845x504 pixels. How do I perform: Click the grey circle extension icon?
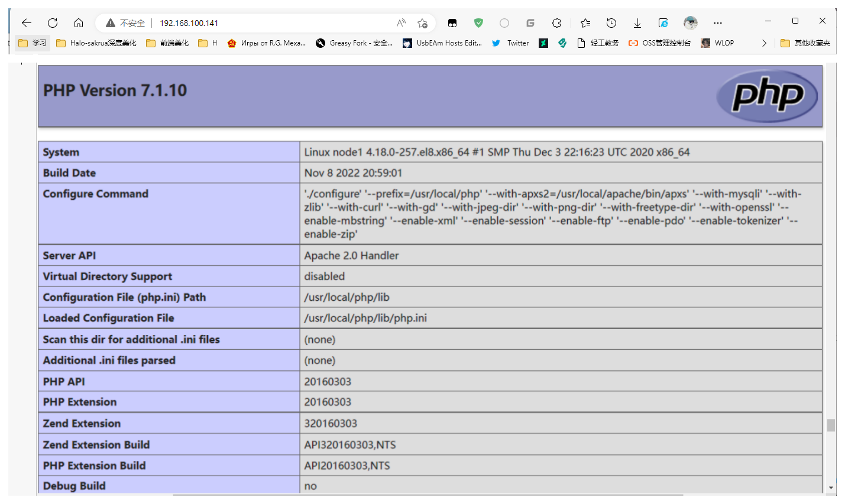coord(504,23)
